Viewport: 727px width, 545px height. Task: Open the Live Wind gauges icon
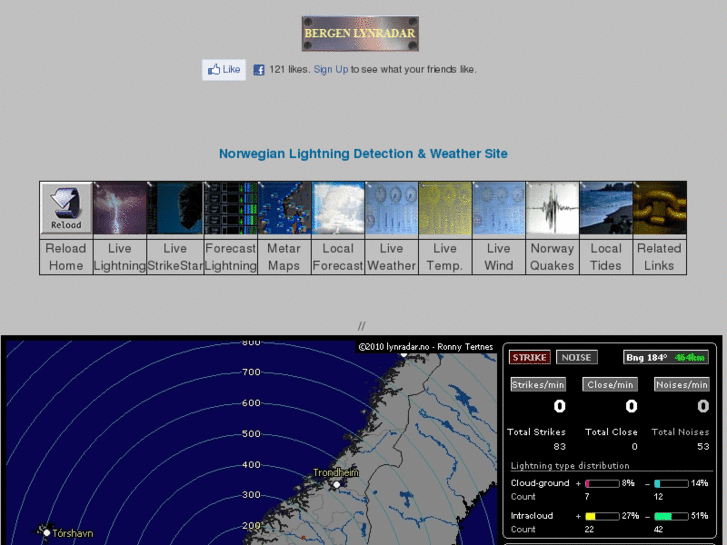tap(499, 208)
